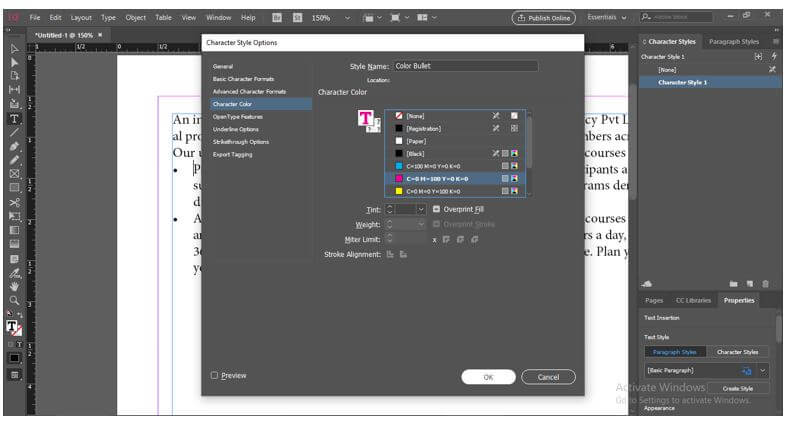Select the Page tool
This screenshot has width=794, height=425.
pyautogui.click(x=14, y=76)
